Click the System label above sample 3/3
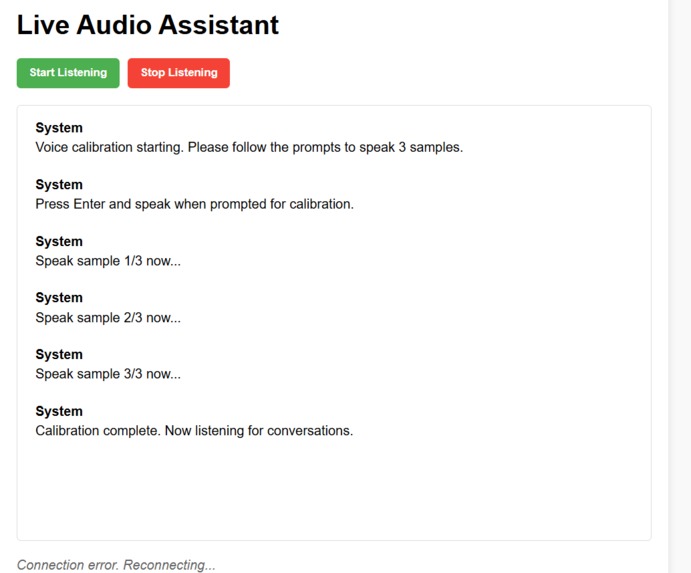The image size is (691, 573). (59, 355)
